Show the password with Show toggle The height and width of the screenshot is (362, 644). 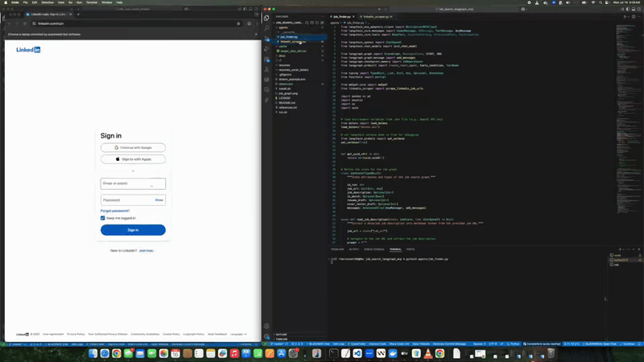(159, 200)
